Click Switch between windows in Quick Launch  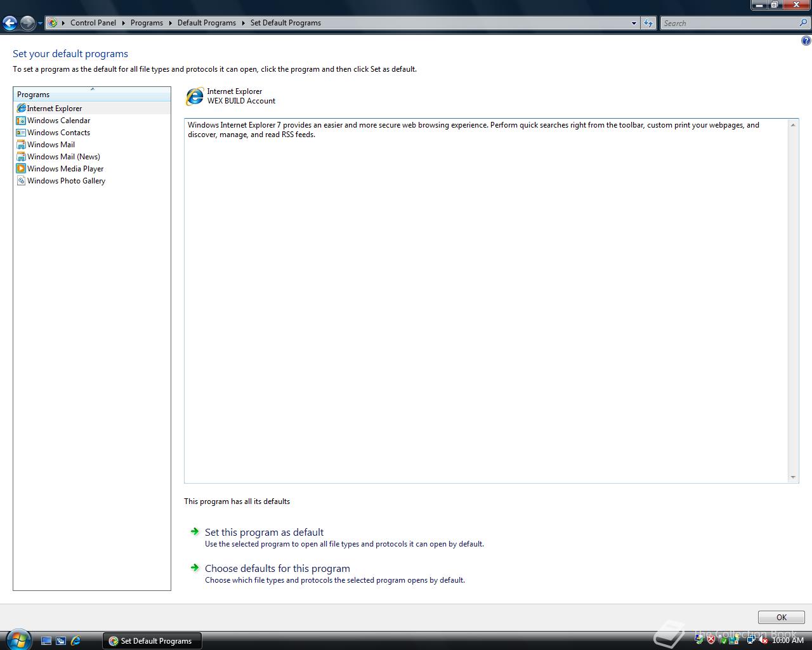tap(61, 641)
